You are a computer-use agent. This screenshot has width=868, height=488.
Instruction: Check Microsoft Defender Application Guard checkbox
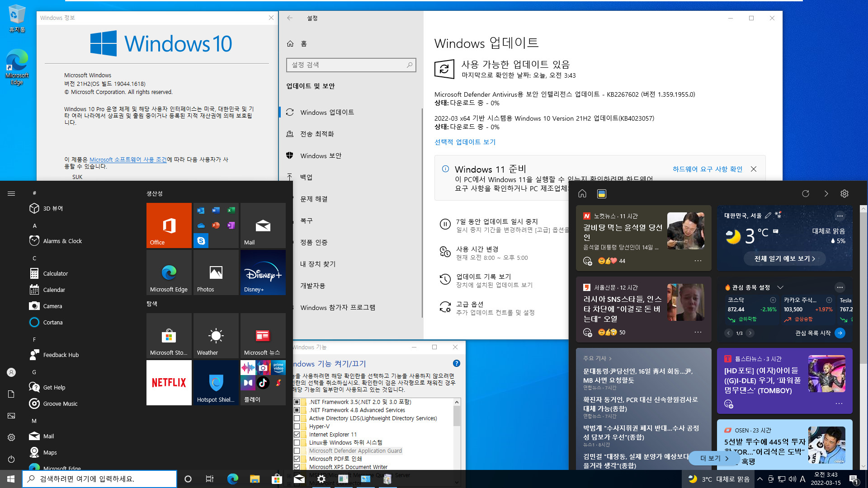(x=297, y=450)
